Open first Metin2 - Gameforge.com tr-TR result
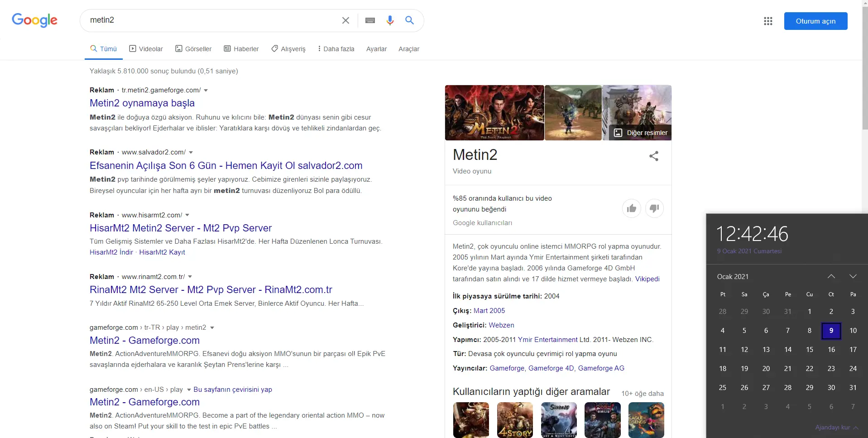868x438 pixels. coord(144,341)
